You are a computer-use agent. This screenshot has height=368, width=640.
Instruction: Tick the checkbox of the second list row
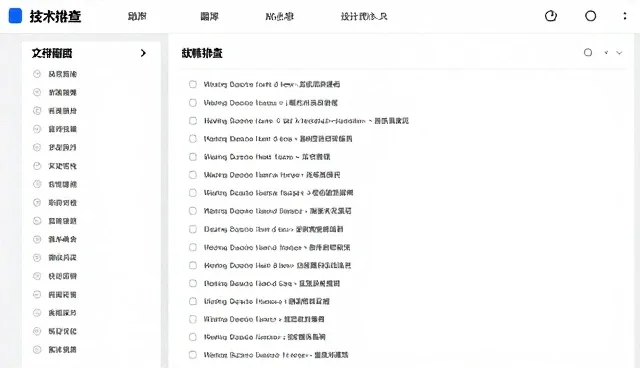193,103
